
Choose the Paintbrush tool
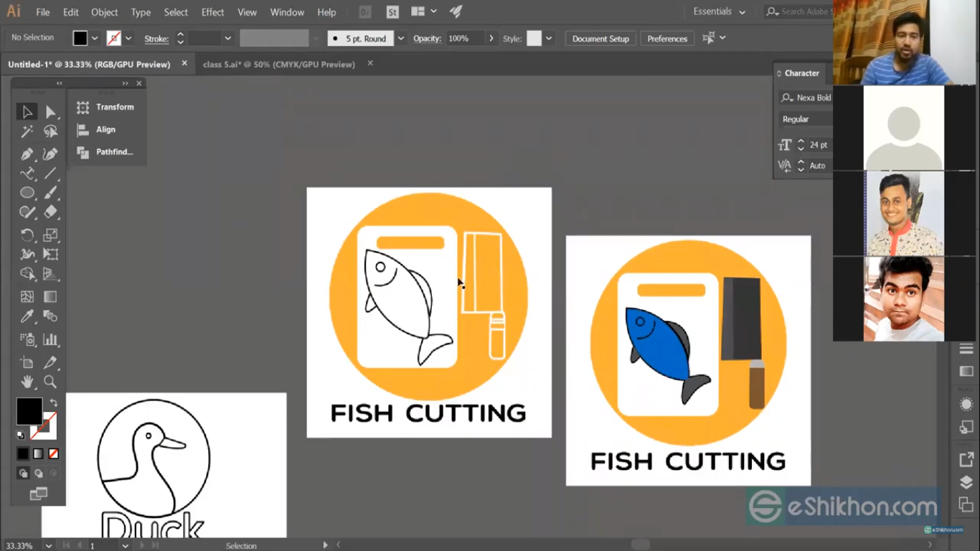pos(50,192)
